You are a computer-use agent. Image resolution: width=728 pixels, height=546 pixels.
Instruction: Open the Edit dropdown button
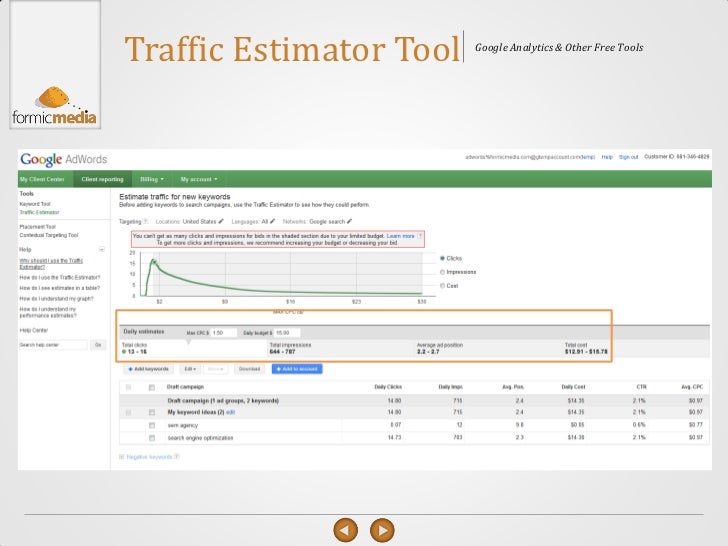point(190,369)
